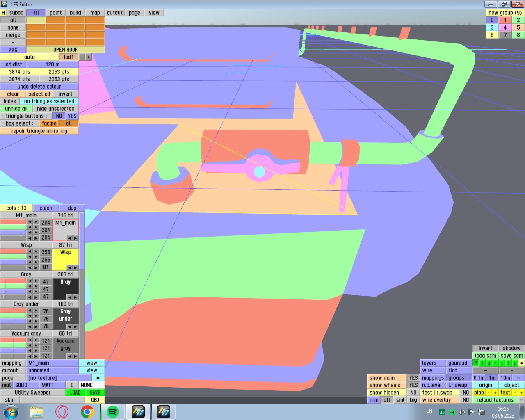This screenshot has height=420, width=525.
Task: Select the right view 'r' button
Action: point(495,363)
